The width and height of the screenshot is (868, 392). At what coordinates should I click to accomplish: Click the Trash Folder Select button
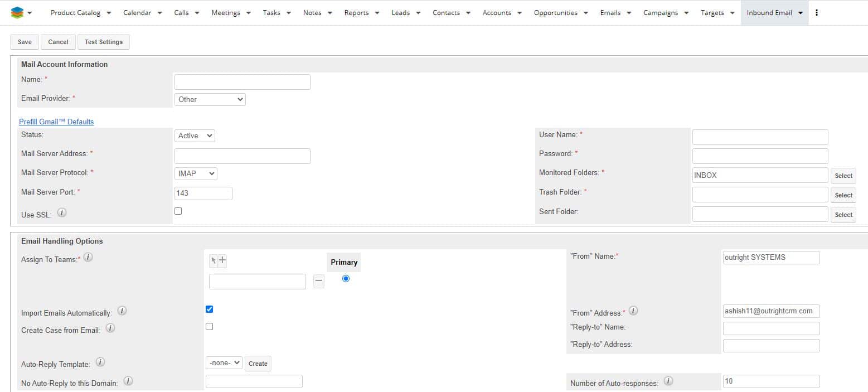(x=843, y=195)
